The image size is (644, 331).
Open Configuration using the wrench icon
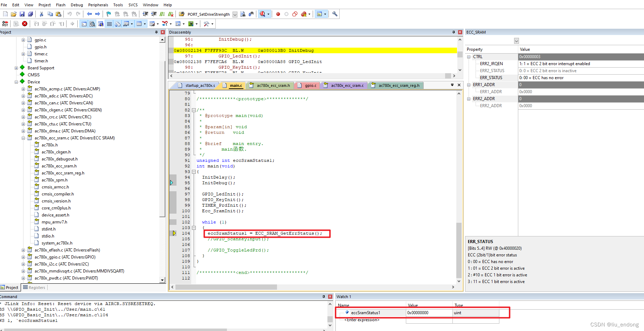pos(335,14)
